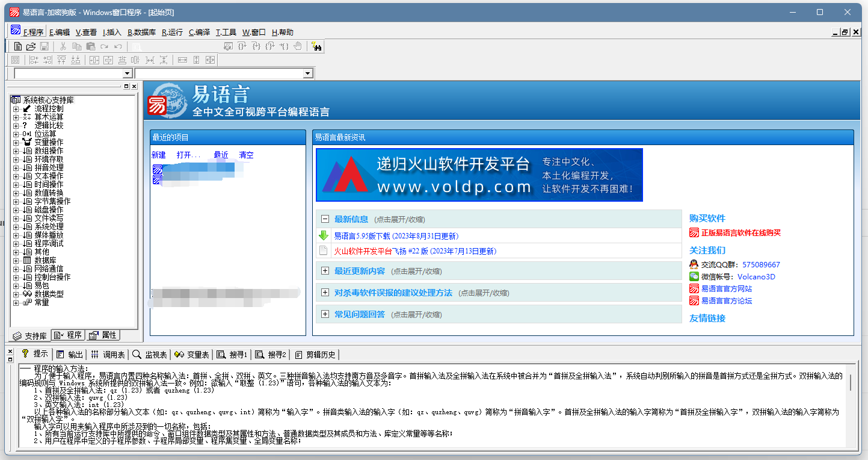Click the red 易语言 header logo
This screenshot has height=460, width=868.
point(158,105)
